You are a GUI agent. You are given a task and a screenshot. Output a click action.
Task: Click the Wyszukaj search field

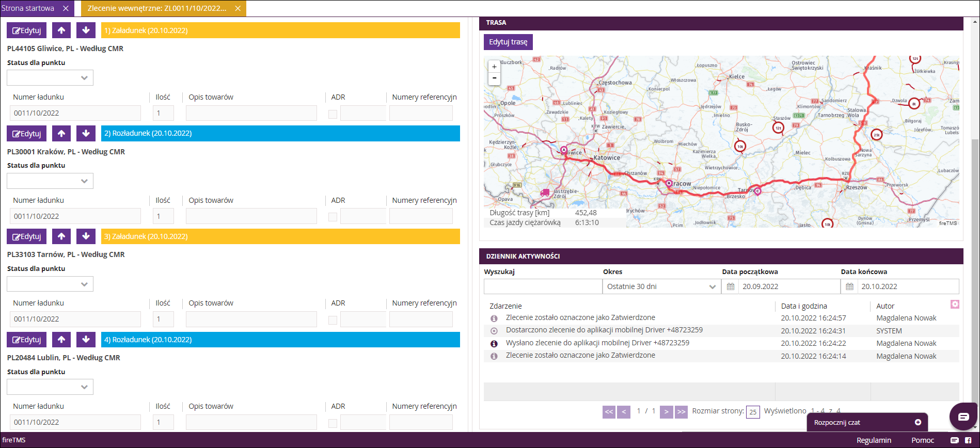click(543, 286)
